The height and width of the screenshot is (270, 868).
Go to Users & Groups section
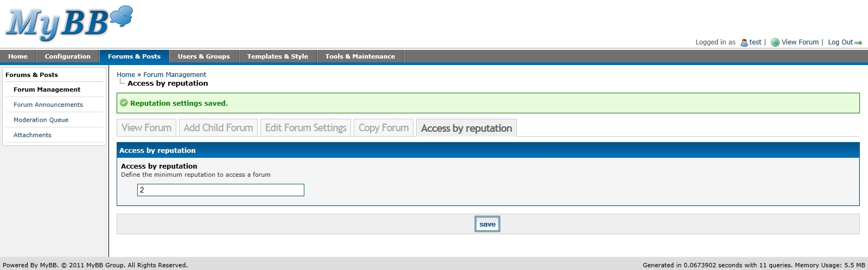203,56
